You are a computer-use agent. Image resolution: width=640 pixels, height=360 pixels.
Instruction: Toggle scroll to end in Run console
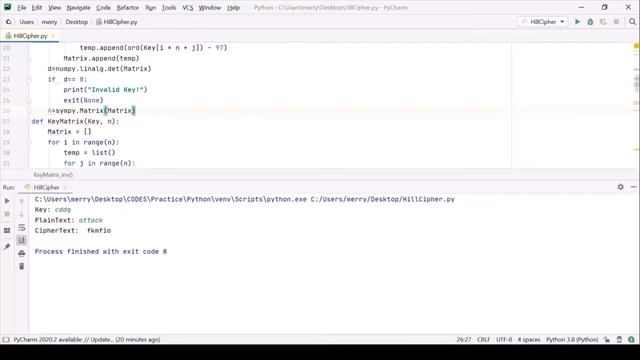(x=22, y=240)
